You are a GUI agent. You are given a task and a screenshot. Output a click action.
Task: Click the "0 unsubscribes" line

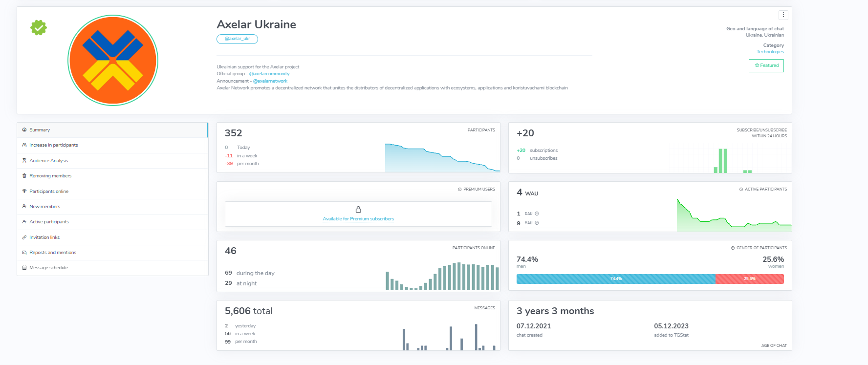point(537,158)
